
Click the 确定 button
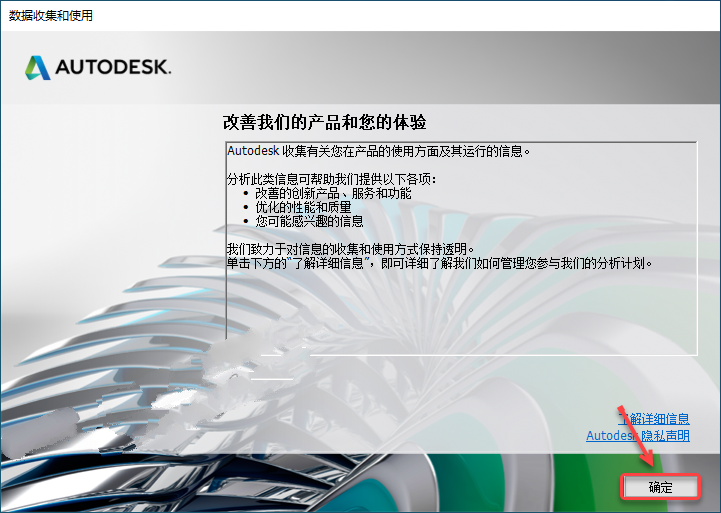point(660,487)
